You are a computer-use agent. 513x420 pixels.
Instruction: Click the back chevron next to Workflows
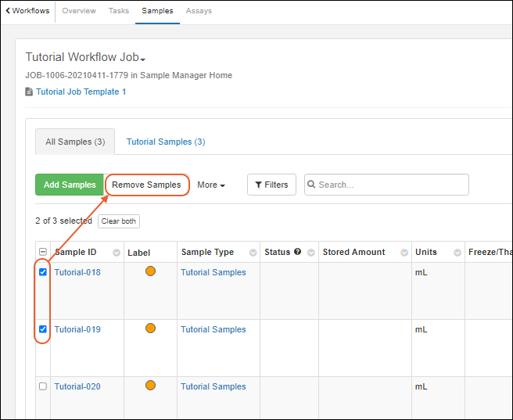(x=7, y=11)
